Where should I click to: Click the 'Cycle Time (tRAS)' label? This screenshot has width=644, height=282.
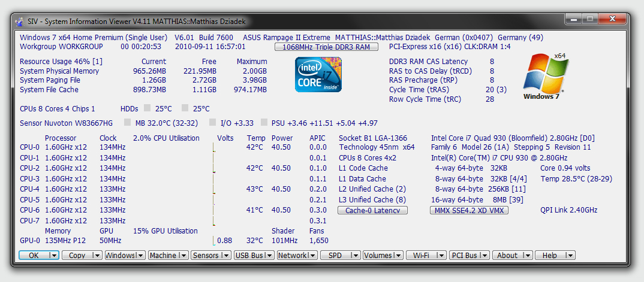point(419,90)
